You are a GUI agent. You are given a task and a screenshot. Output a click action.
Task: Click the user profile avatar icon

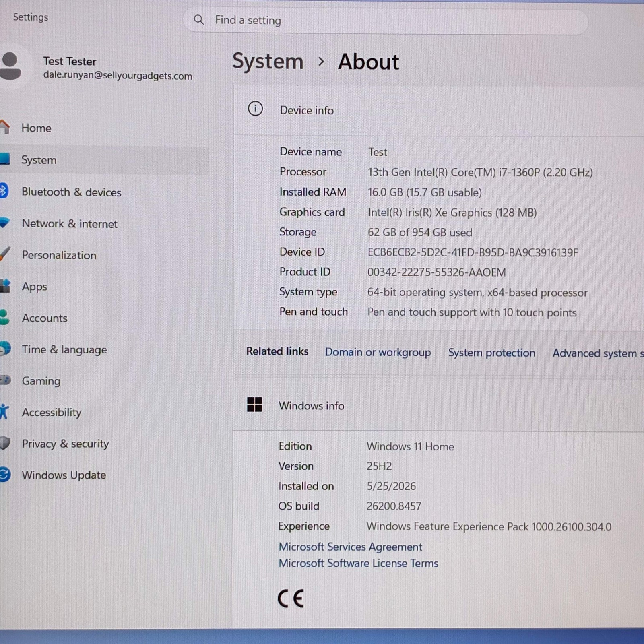[x=10, y=66]
